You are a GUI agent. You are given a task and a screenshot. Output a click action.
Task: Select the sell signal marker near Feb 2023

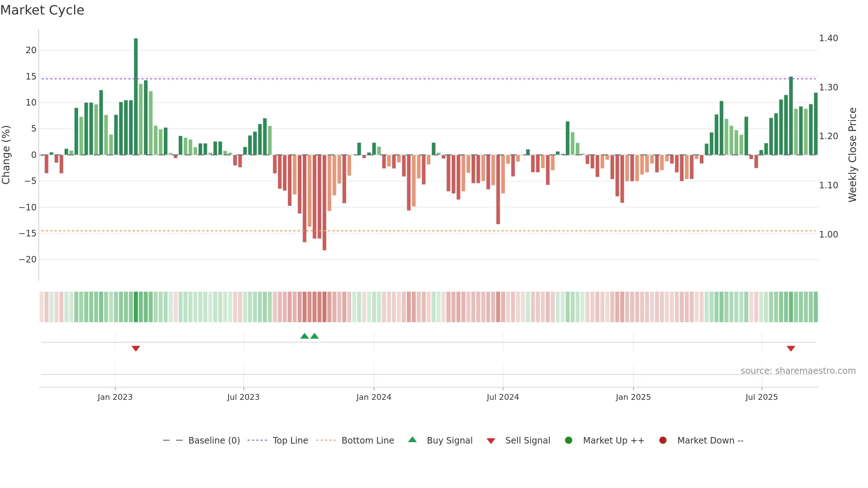point(136,348)
